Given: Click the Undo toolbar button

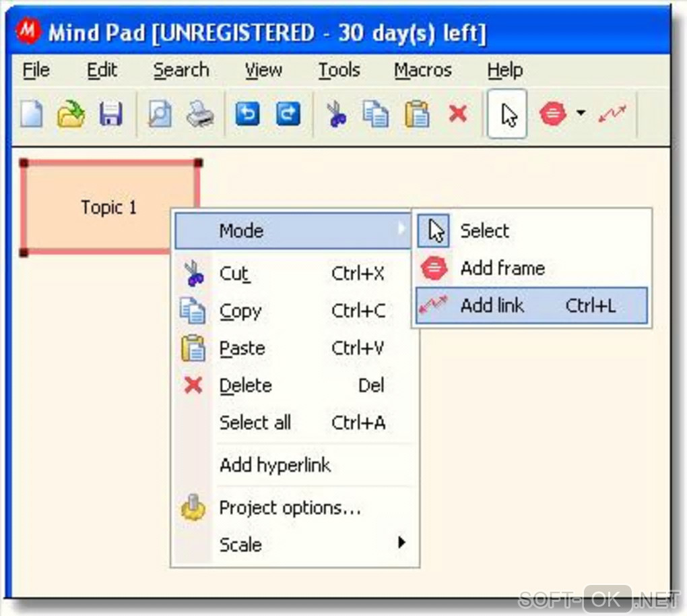Looking at the screenshot, I should (248, 114).
